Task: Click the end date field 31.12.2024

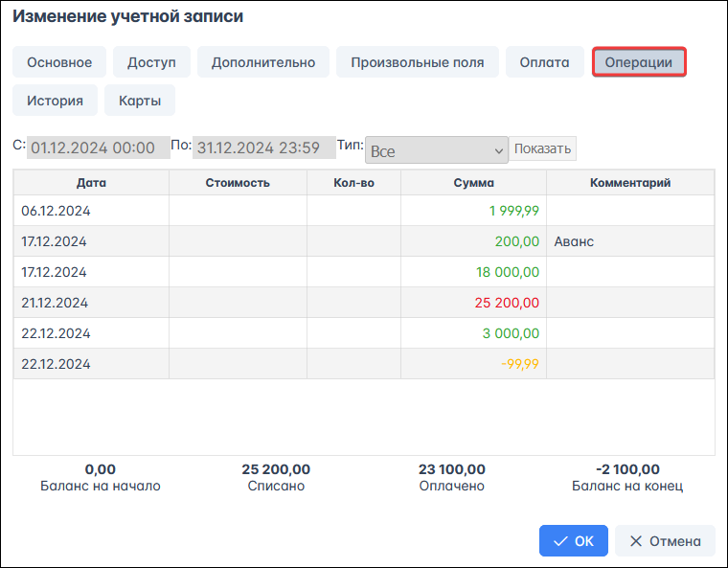Action: 263,148
